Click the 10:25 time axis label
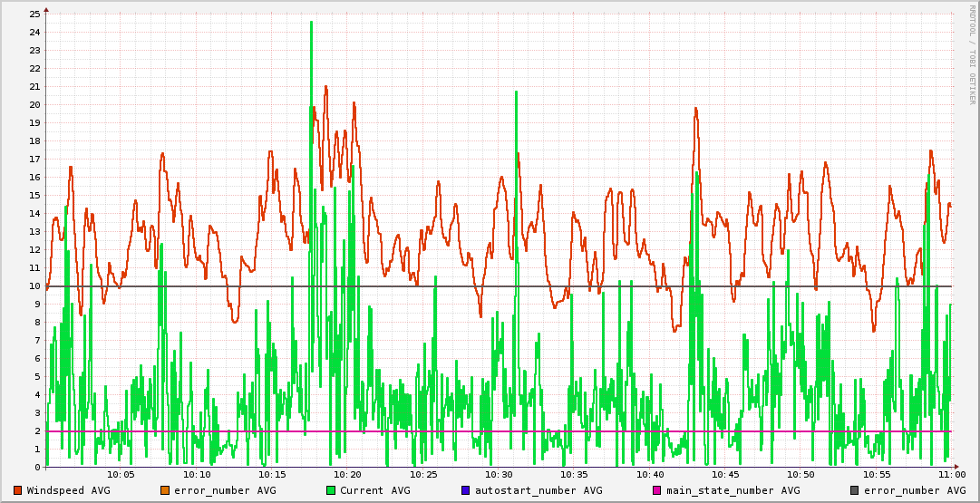The height and width of the screenshot is (503, 980). click(x=423, y=475)
